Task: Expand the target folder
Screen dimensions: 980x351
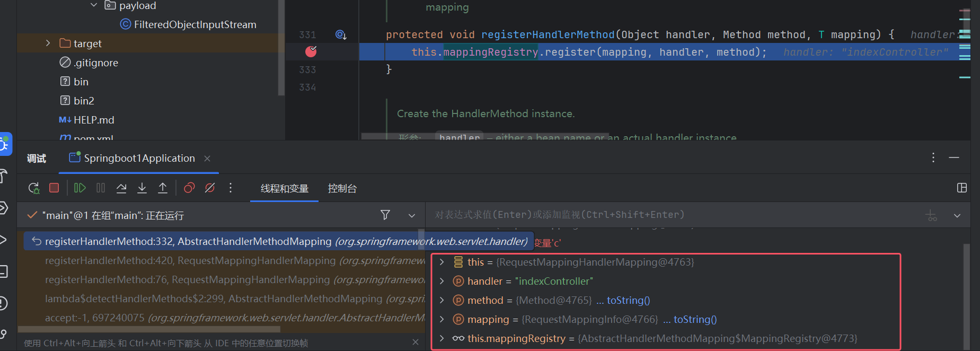Action: point(48,43)
